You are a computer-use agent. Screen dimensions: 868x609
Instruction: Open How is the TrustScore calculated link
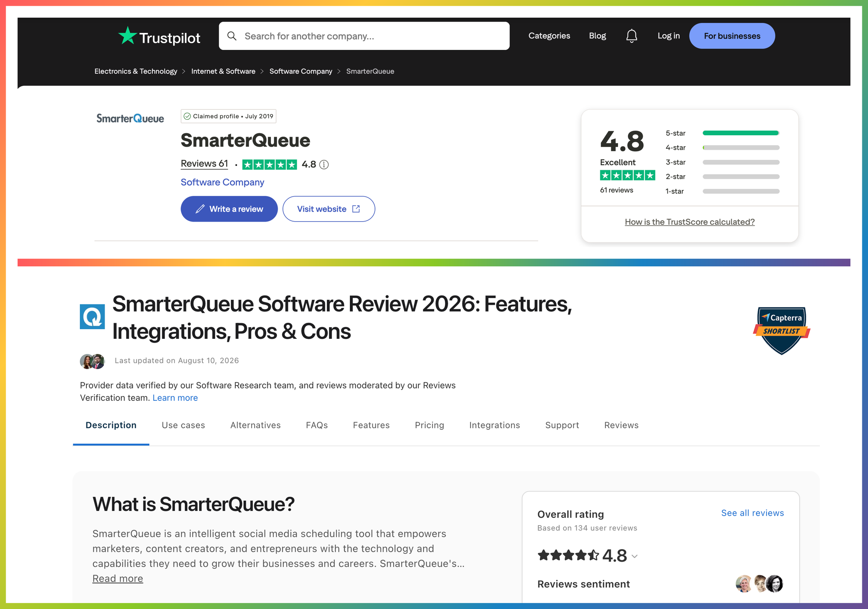click(x=690, y=222)
